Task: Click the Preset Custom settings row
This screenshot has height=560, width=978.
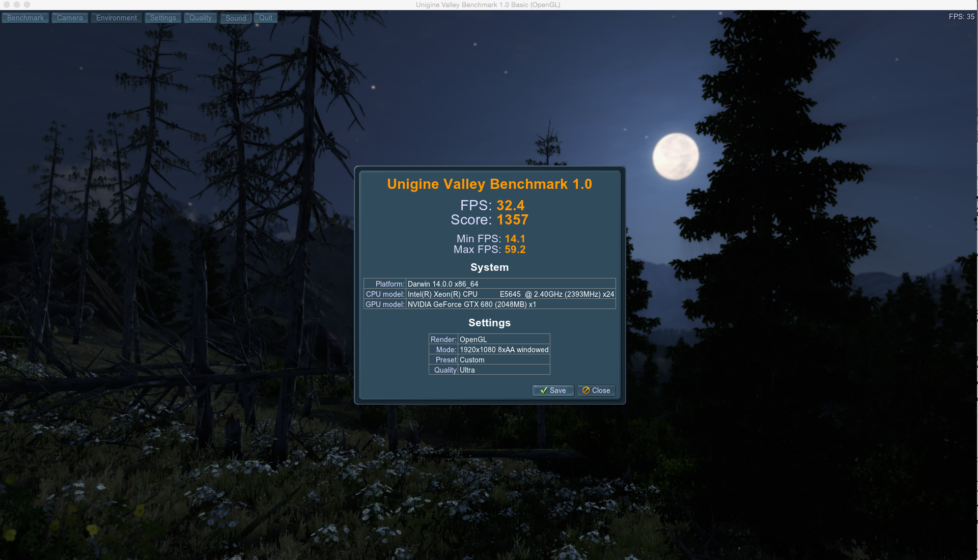Action: (x=489, y=360)
